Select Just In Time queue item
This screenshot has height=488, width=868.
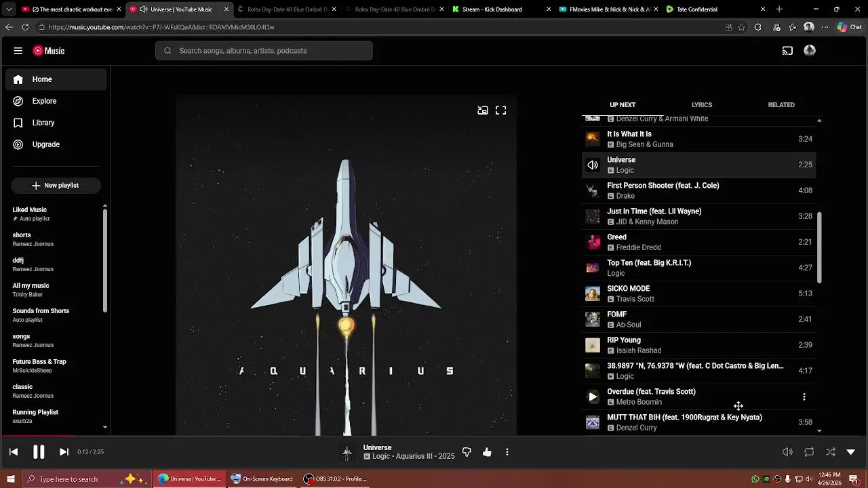pyautogui.click(x=699, y=216)
